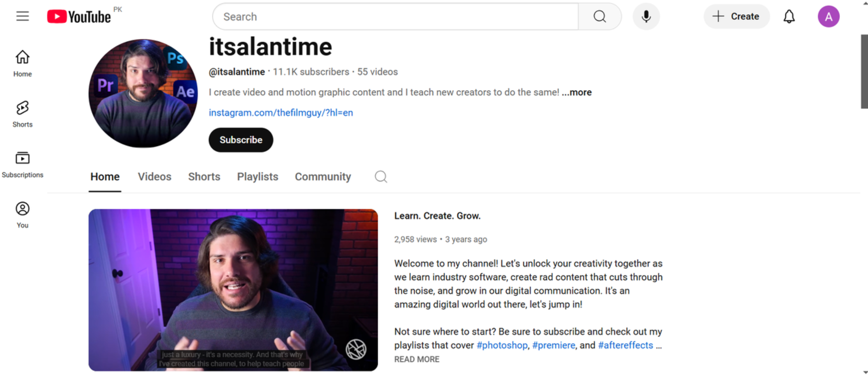Click READ MORE under the channel trailer description
Image resolution: width=868 pixels, height=375 pixels.
[416, 359]
